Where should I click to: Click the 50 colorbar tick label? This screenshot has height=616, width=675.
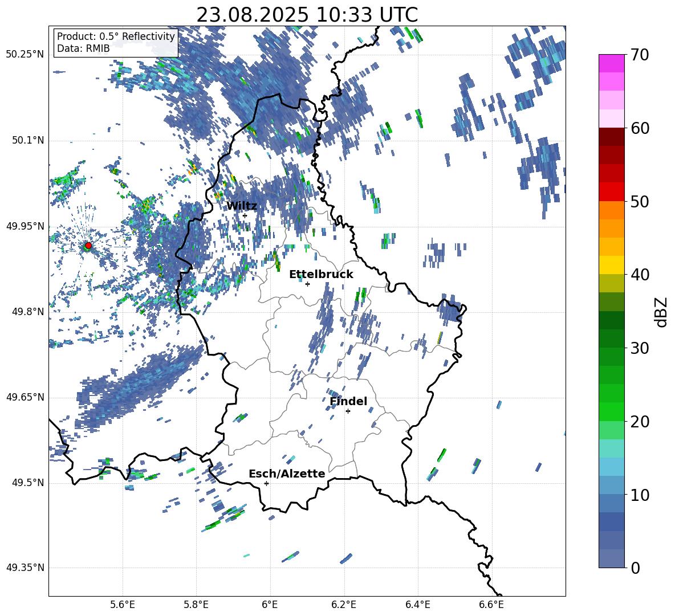coord(640,202)
